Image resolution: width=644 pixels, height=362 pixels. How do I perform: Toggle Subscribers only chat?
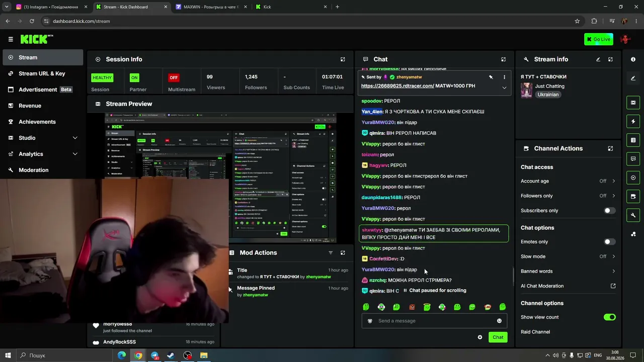pyautogui.click(x=609, y=211)
